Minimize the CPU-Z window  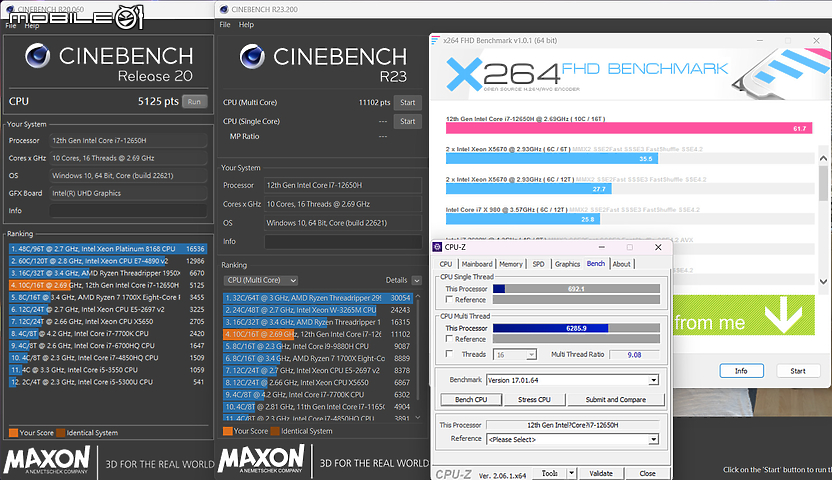(602, 247)
